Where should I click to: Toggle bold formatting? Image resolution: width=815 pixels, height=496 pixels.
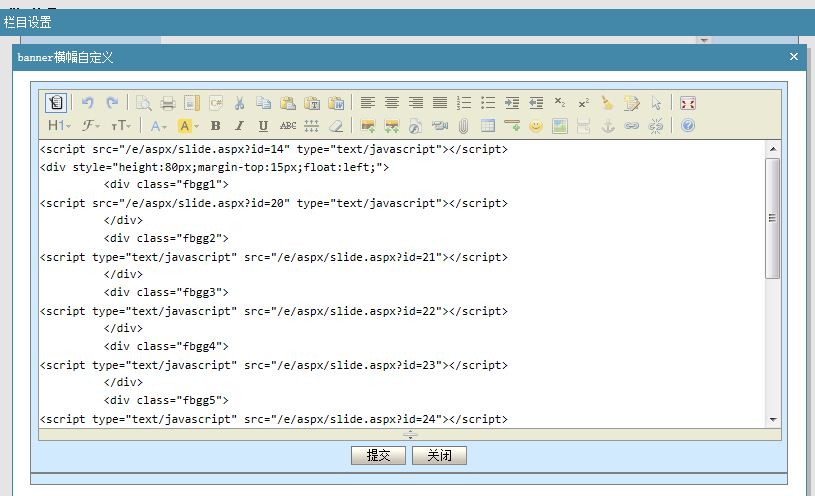[216, 126]
